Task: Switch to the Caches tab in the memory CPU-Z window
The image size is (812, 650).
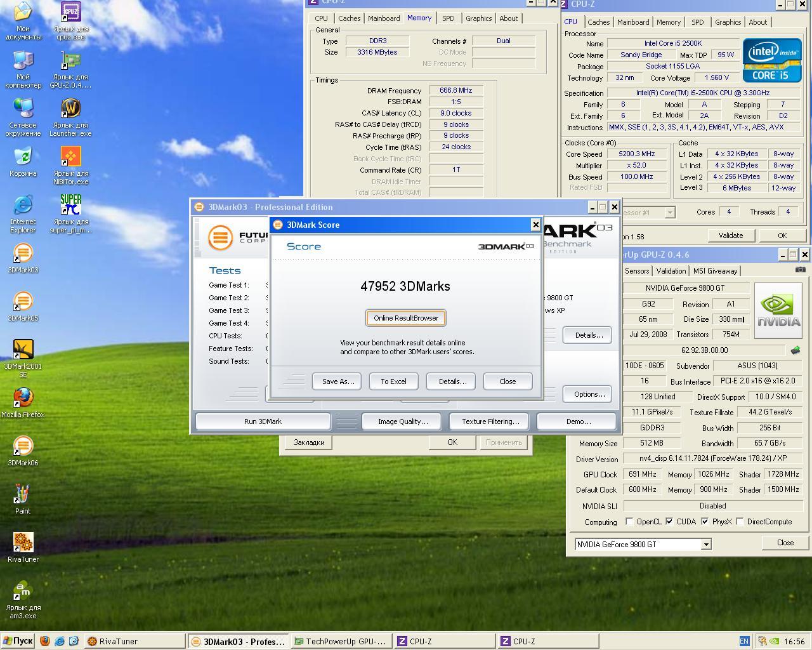Action: pyautogui.click(x=349, y=18)
